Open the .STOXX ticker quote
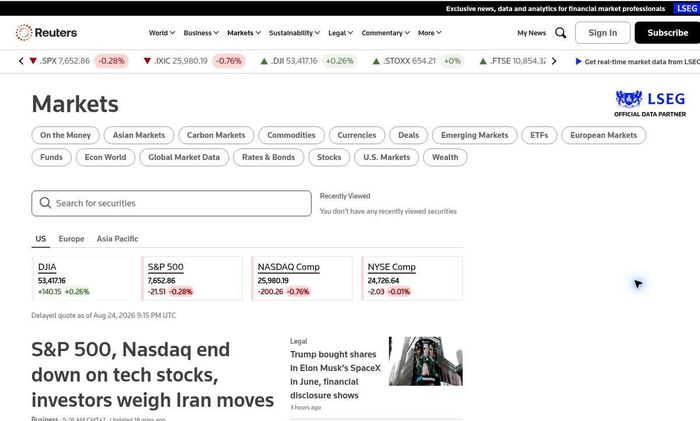The height and width of the screenshot is (421, 700). coord(418,61)
